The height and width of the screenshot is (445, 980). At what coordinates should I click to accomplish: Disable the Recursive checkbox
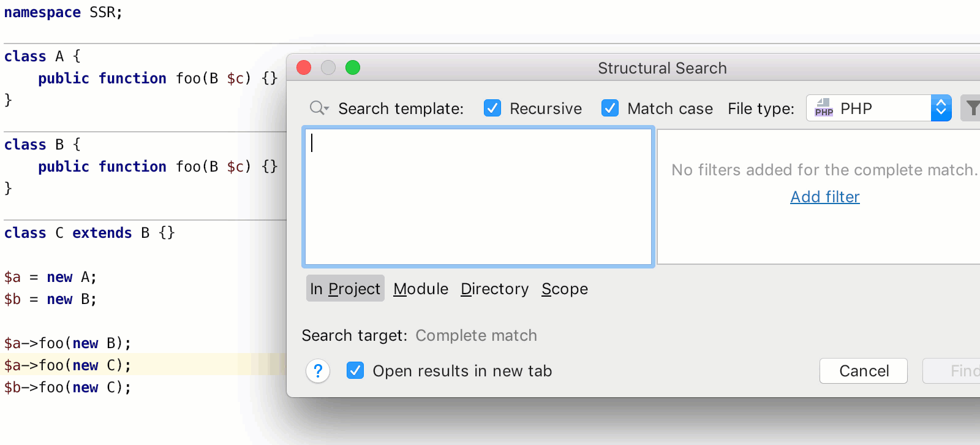(492, 108)
